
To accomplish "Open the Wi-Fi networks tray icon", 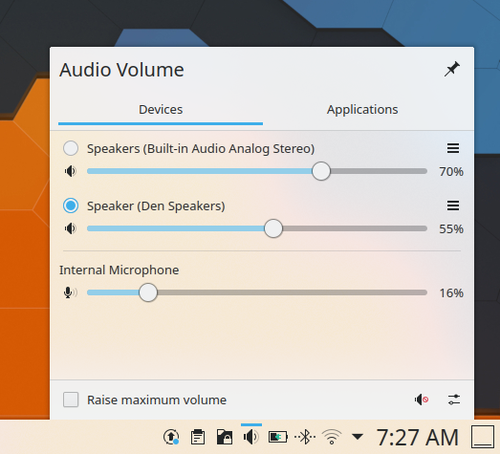I will [332, 437].
